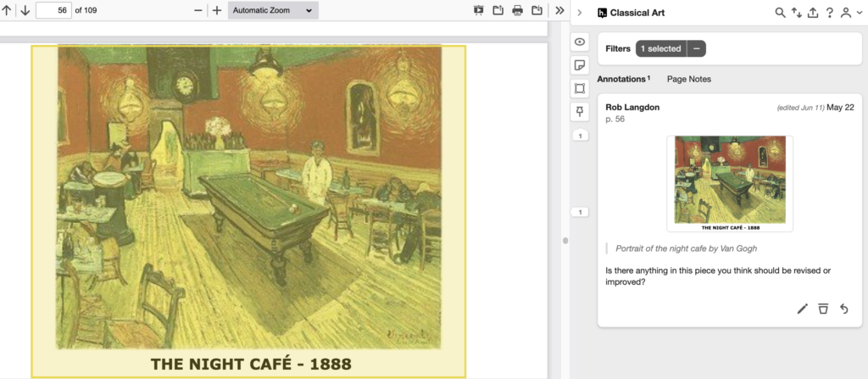Select the pin annotation tool
This screenshot has height=379, width=868.
pyautogui.click(x=580, y=111)
